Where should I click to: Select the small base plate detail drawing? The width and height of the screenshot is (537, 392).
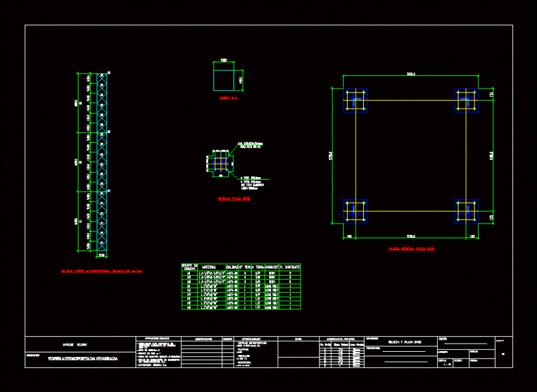tap(221, 164)
